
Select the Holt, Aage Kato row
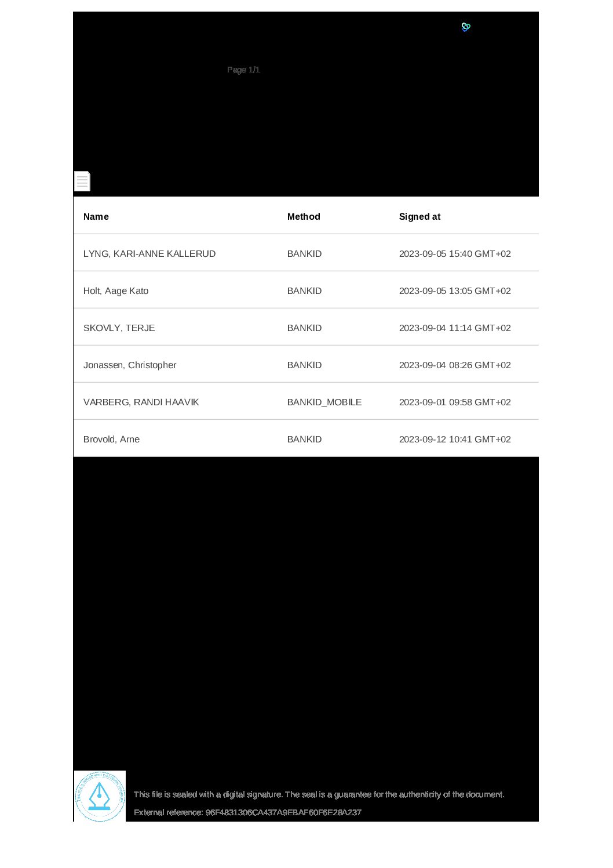click(x=306, y=290)
